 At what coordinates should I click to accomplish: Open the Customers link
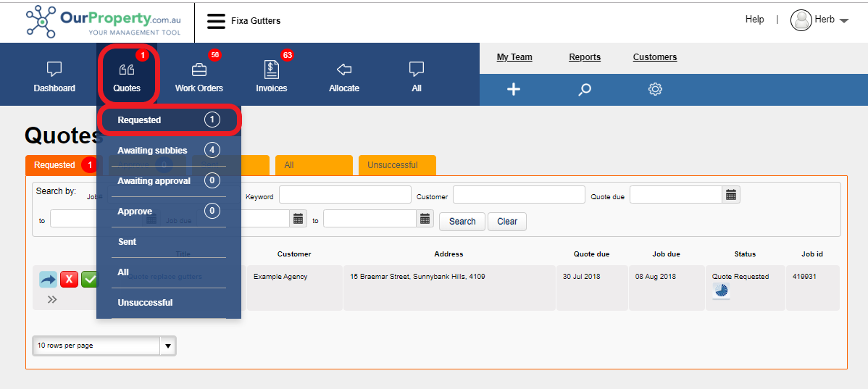[x=655, y=57]
